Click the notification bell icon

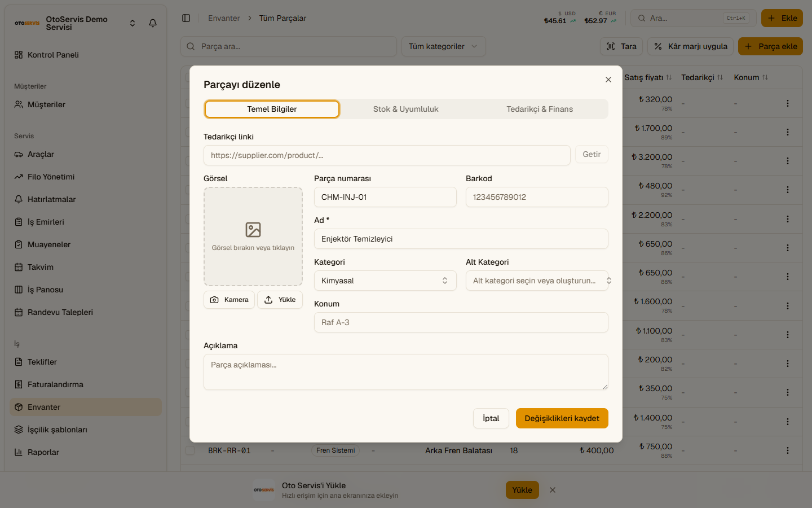click(153, 23)
